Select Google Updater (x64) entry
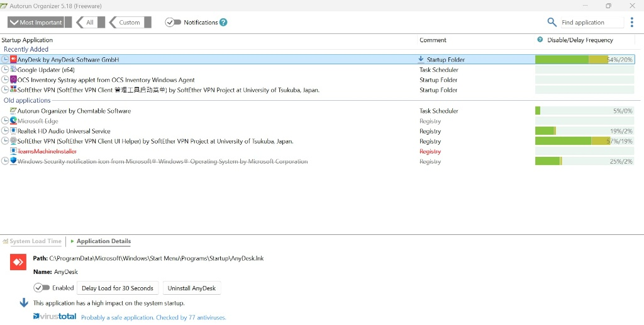 46,70
